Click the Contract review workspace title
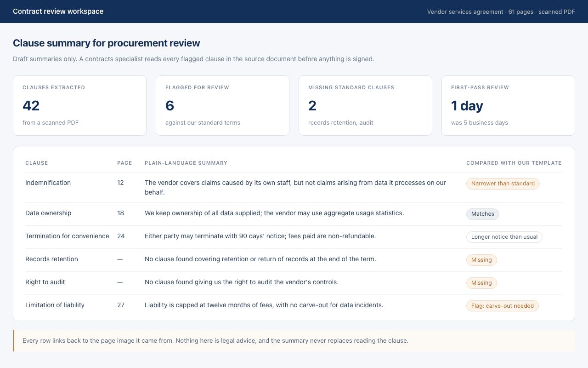The image size is (588, 368). pyautogui.click(x=58, y=11)
